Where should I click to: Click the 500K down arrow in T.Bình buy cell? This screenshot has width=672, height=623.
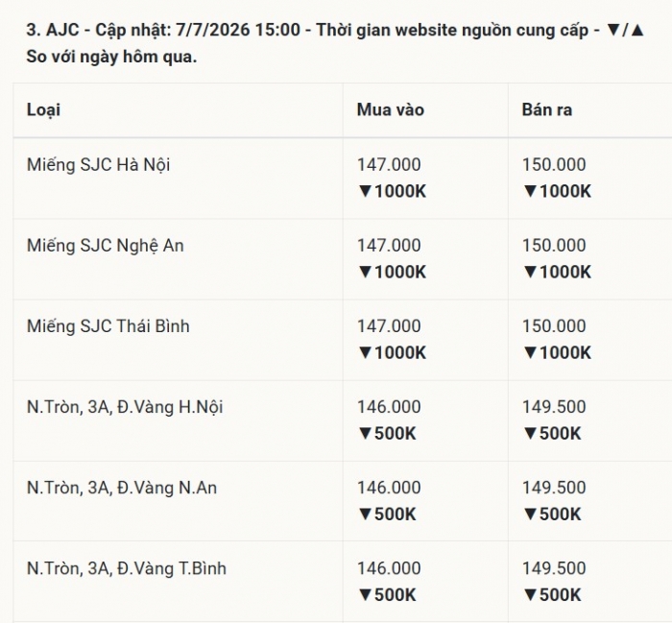tap(365, 595)
